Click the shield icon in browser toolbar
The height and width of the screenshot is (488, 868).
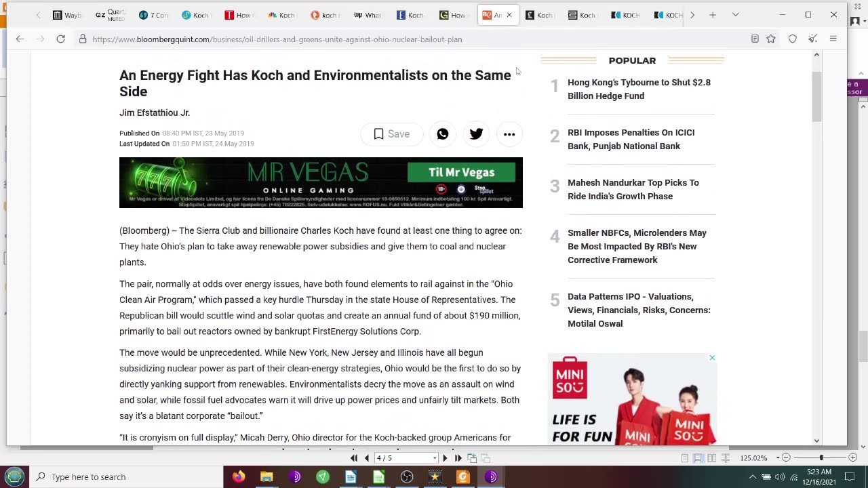click(793, 39)
